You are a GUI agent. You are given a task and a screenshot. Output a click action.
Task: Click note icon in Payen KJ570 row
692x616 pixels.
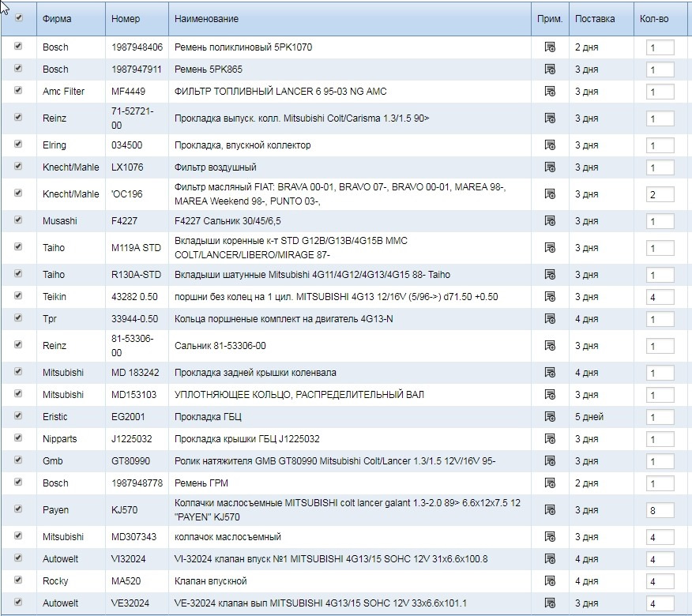point(550,510)
